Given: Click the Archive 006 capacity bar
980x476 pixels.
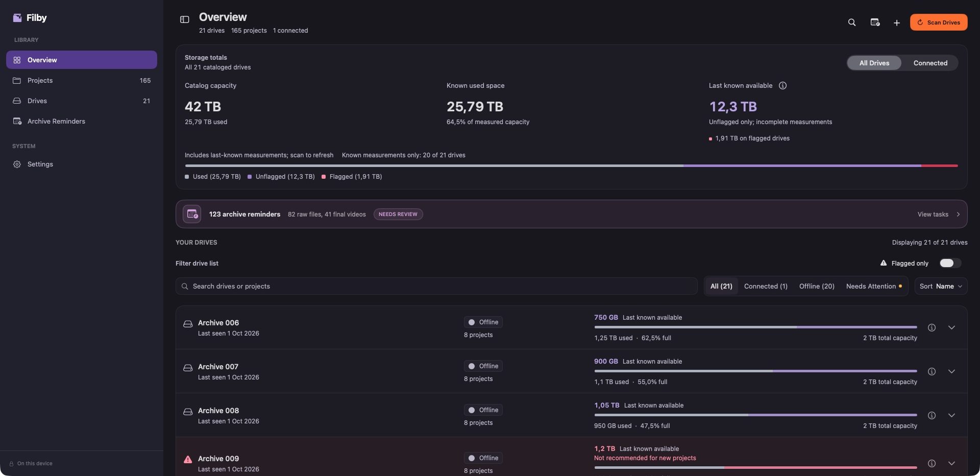Looking at the screenshot, I should coord(755,327).
